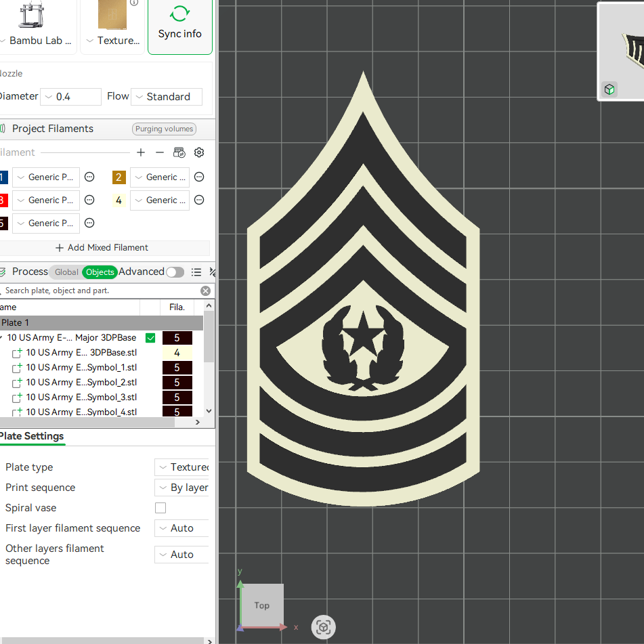Click the object list scroll up arrow
644x644 pixels.
209,306
